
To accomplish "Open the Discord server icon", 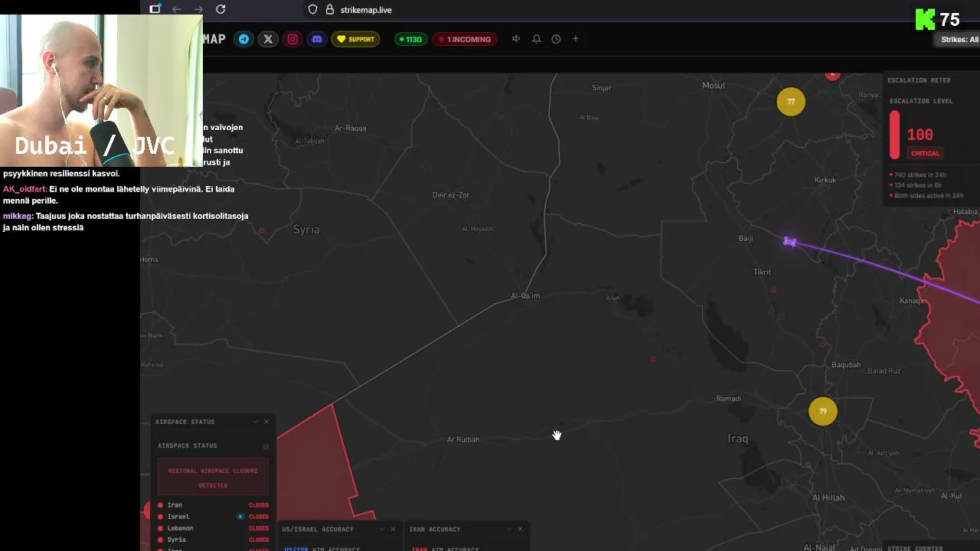I will [317, 39].
